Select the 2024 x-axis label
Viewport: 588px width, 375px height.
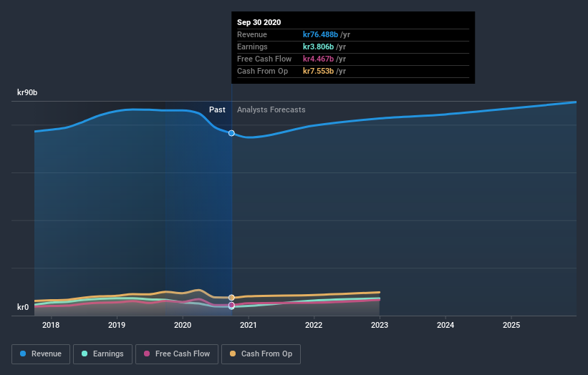445,325
